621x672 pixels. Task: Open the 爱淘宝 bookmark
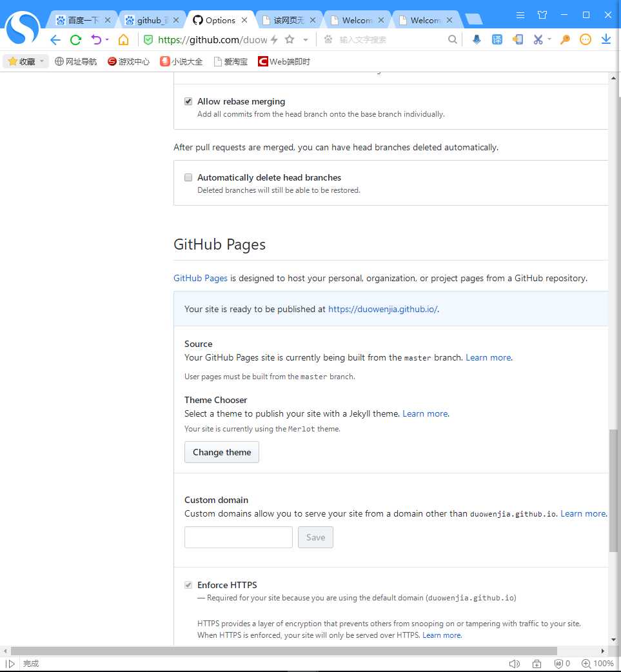tap(231, 62)
